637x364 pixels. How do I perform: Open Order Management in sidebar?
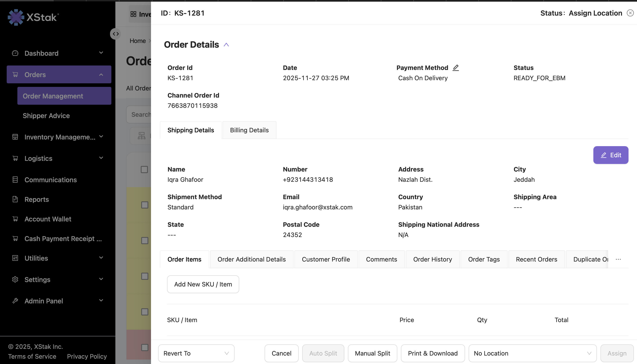64,96
